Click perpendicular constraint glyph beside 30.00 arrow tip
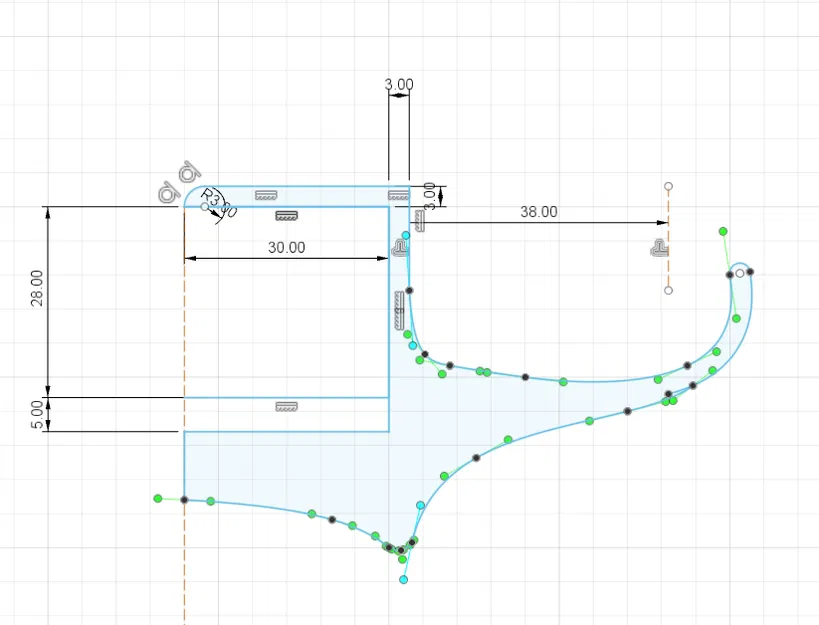Viewport: 819px width, 625px height. [x=400, y=249]
